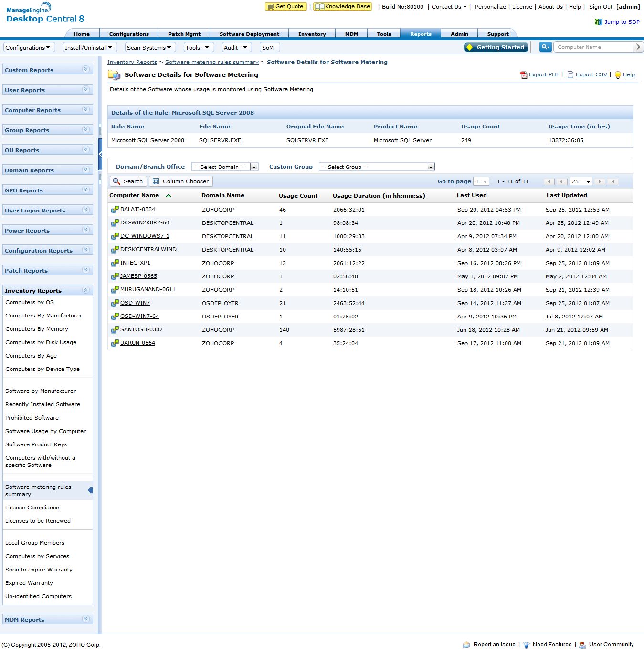The height and width of the screenshot is (656, 644).
Task: Open Prohibited Software report
Action: 32,418
